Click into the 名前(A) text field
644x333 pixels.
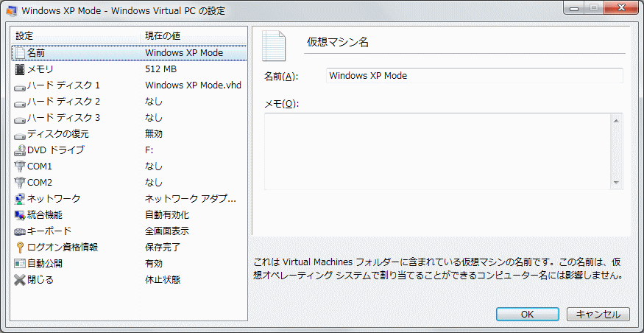[475, 76]
